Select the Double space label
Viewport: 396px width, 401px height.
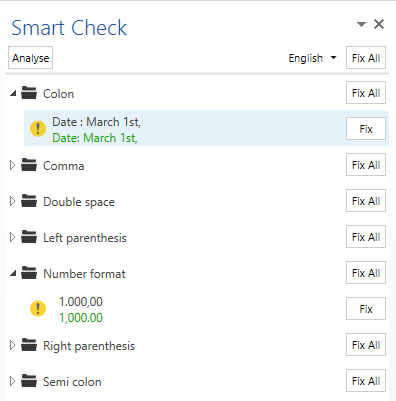click(x=79, y=202)
